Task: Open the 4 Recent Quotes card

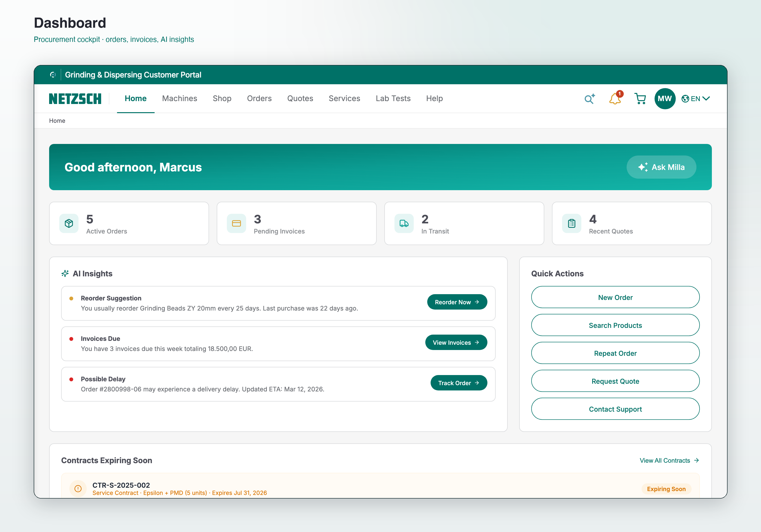Action: point(632,224)
